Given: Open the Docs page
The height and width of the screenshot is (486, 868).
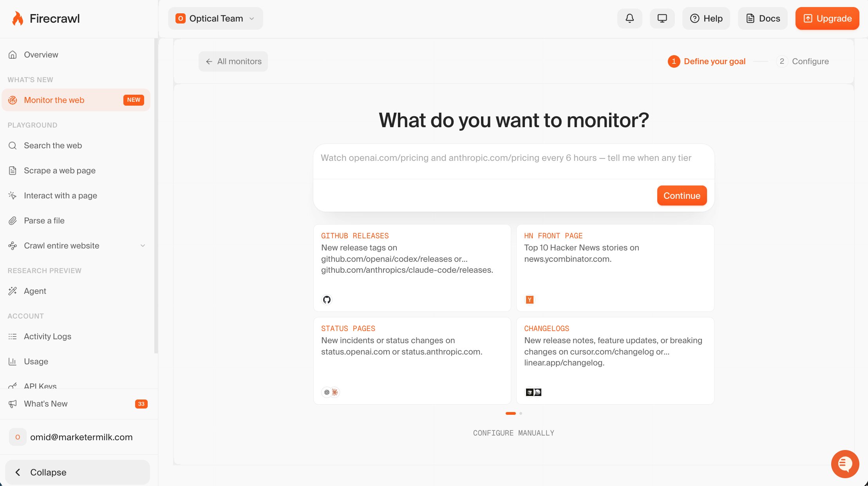Looking at the screenshot, I should pyautogui.click(x=763, y=18).
